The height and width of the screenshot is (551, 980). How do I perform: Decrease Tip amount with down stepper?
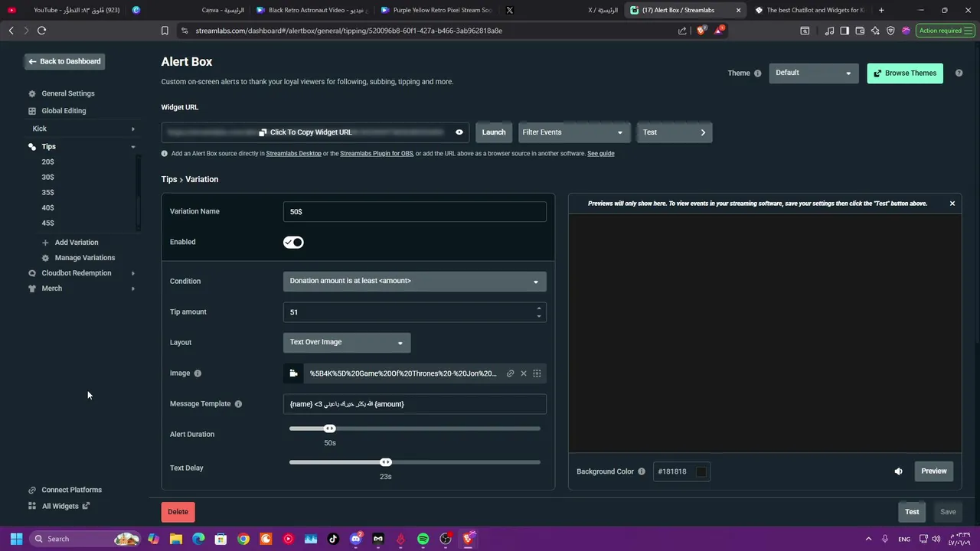tap(539, 316)
